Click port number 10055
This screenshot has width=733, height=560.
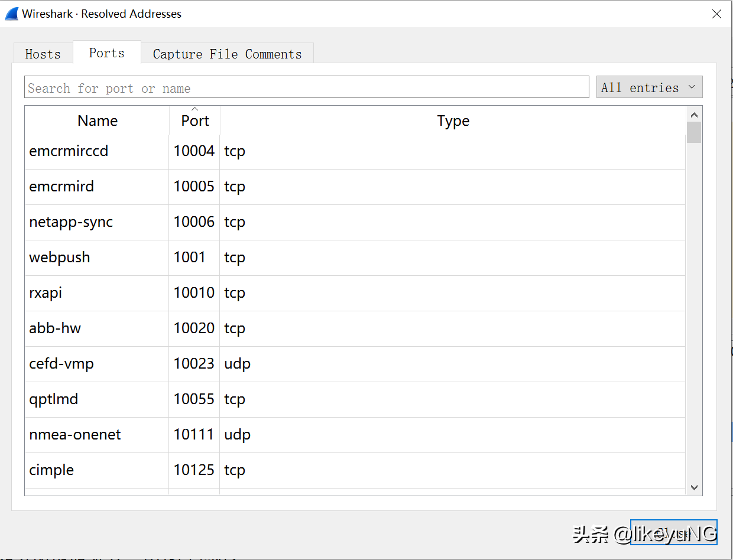(194, 399)
